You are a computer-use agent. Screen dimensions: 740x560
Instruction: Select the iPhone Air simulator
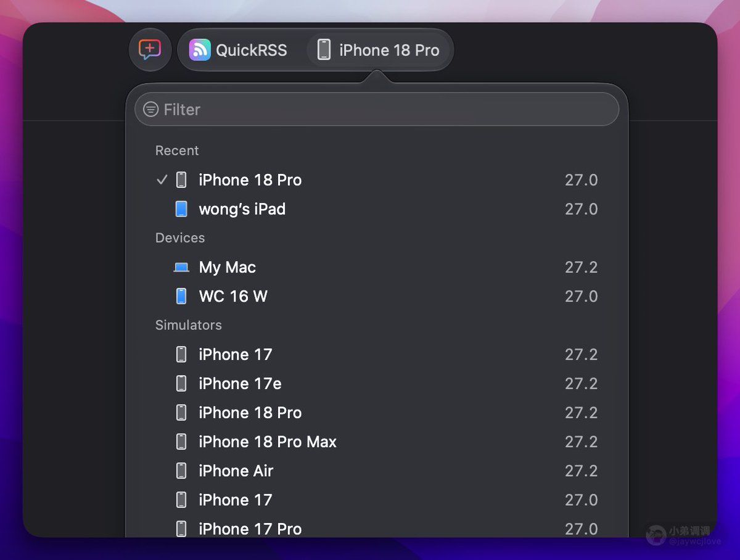[x=377, y=471]
